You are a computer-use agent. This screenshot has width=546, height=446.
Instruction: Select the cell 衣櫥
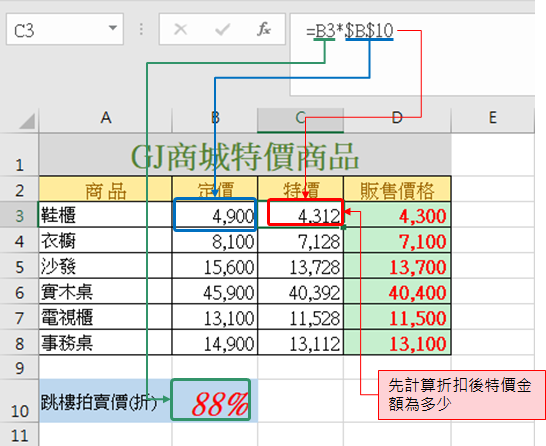[106, 241]
